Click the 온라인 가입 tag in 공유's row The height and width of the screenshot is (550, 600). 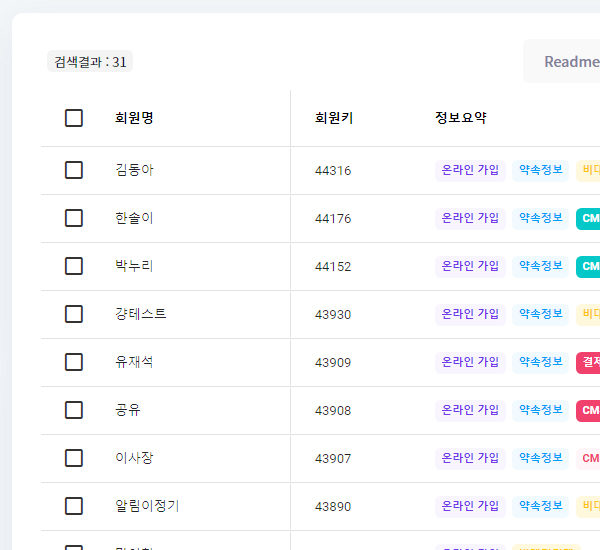tap(470, 410)
